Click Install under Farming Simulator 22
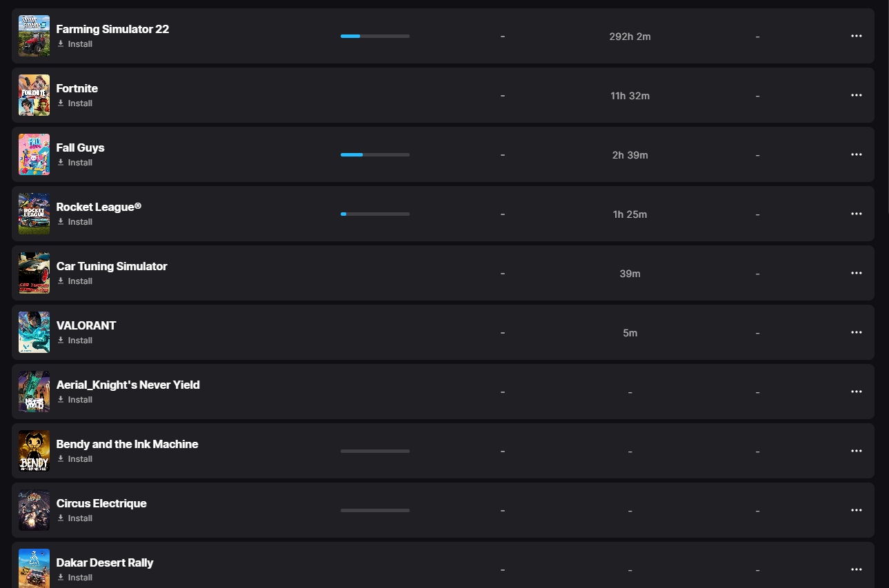The width and height of the screenshot is (889, 588). click(74, 44)
